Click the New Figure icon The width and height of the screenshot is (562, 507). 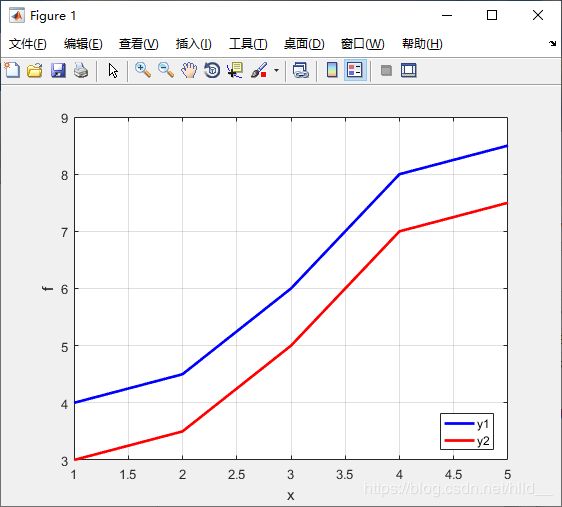pos(12,70)
